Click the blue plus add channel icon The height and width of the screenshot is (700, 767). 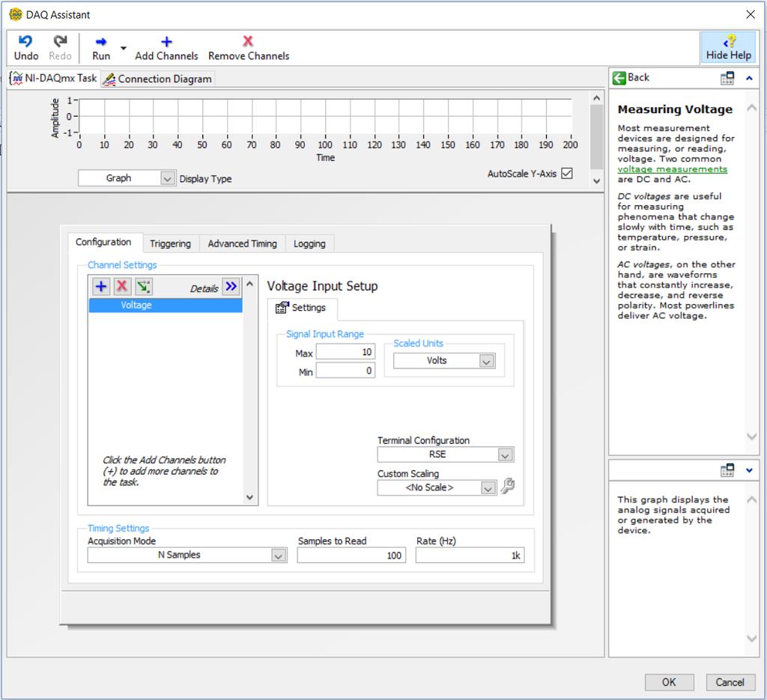pos(101,286)
